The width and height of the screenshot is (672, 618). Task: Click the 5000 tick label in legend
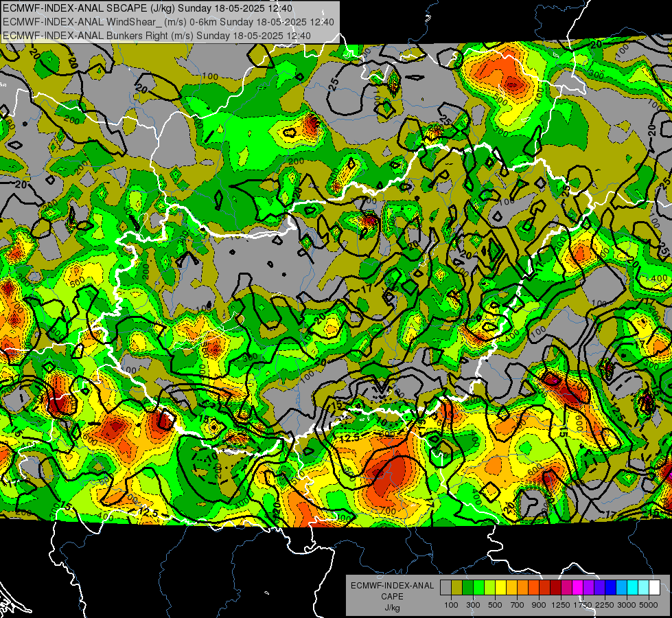649,605
